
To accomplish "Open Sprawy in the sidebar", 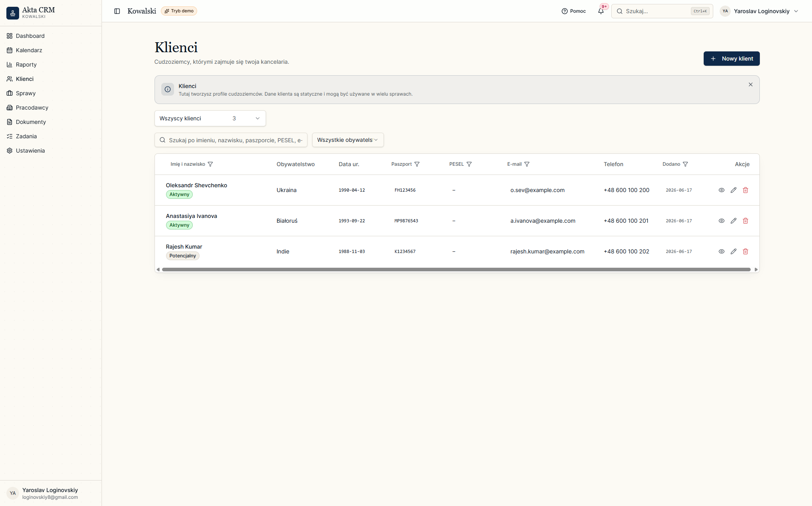I will pyautogui.click(x=51, y=93).
